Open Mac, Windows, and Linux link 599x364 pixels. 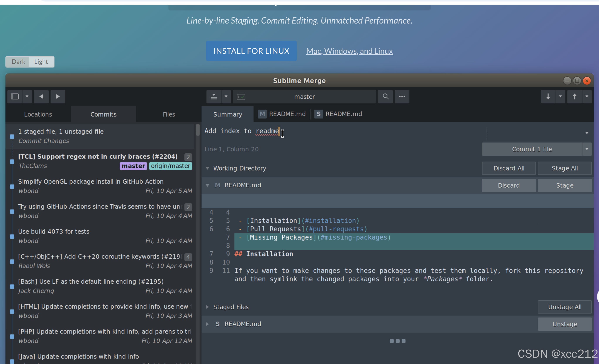click(349, 51)
